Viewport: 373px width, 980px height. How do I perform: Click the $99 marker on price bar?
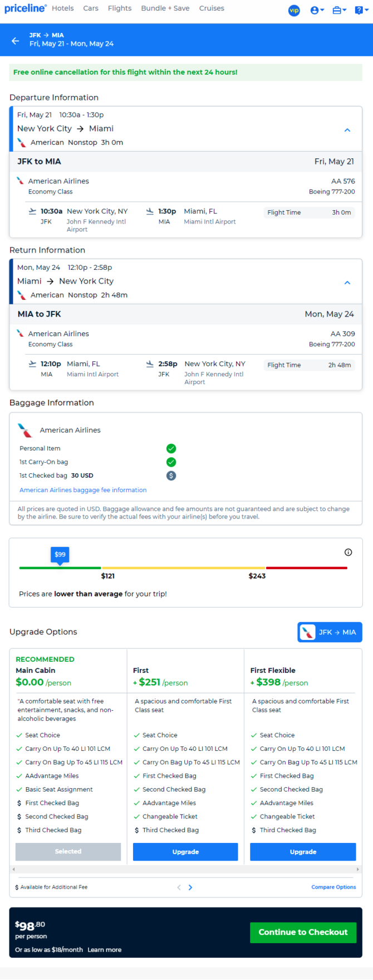tap(60, 555)
